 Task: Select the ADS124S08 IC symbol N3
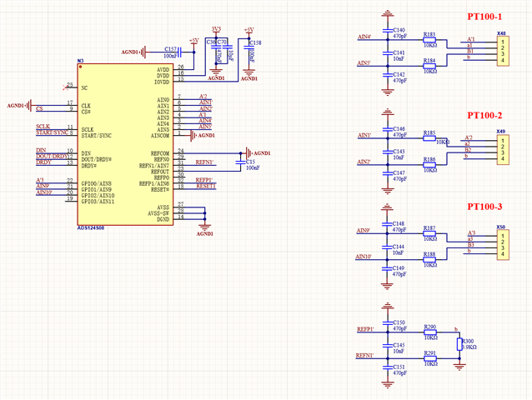click(x=125, y=144)
